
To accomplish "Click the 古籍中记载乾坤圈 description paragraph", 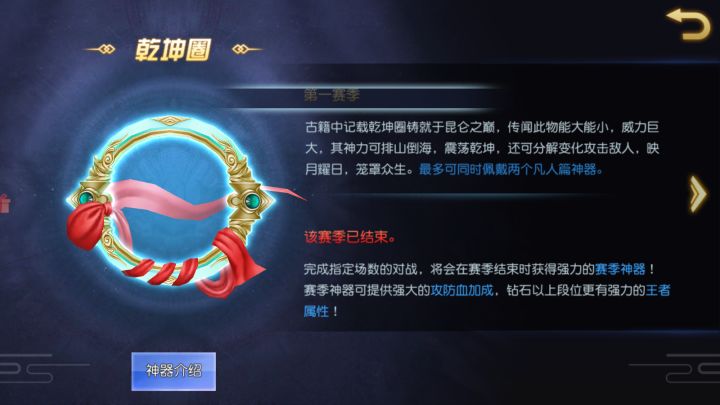I will coord(482,148).
